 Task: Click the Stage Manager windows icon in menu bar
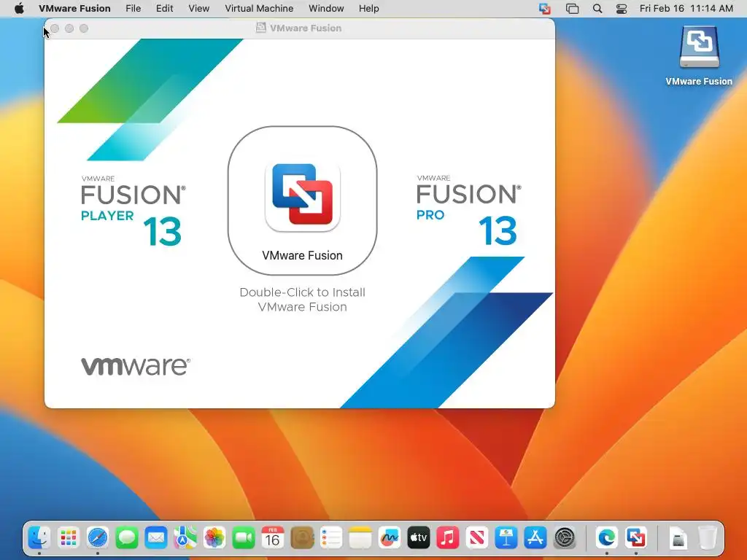pos(572,9)
